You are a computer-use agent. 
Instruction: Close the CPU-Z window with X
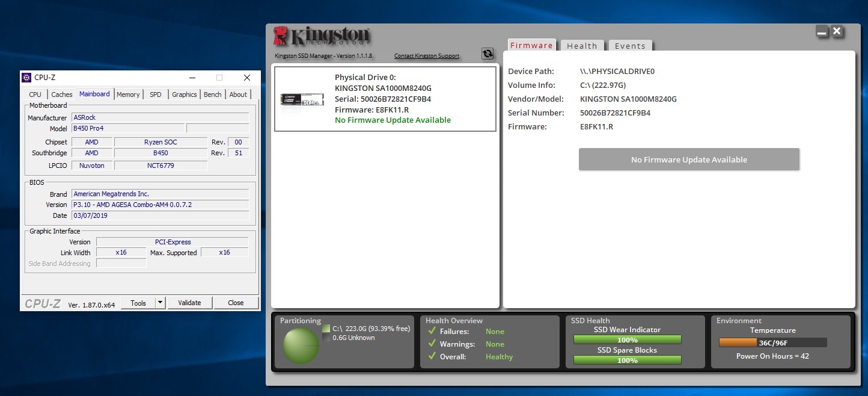tap(247, 78)
